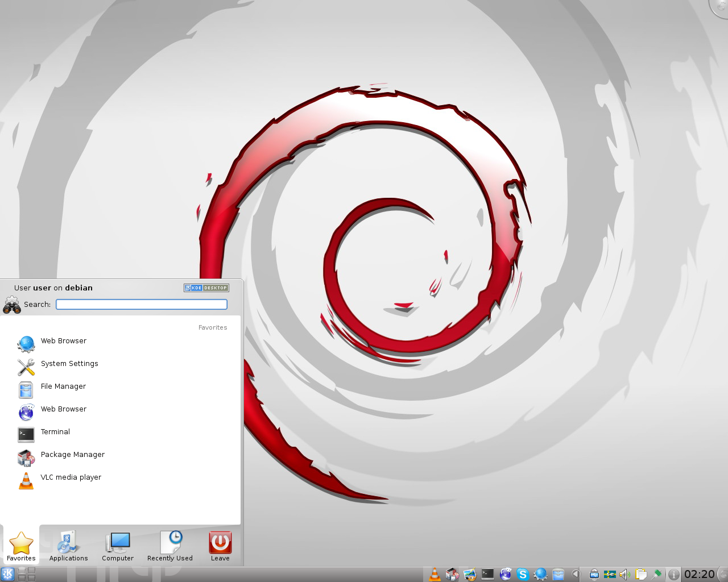Click the 02:20 digital clock
The width and height of the screenshot is (728, 582).
pyautogui.click(x=699, y=574)
